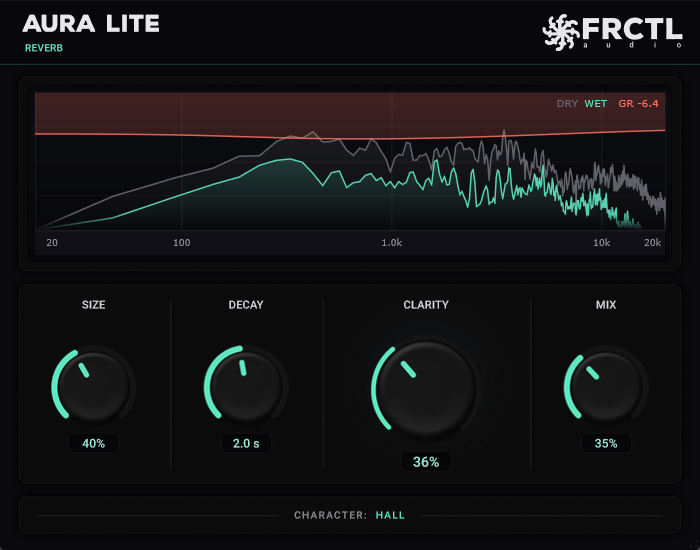Click the 100 frequency axis label
This screenshot has width=700, height=550.
click(x=182, y=242)
